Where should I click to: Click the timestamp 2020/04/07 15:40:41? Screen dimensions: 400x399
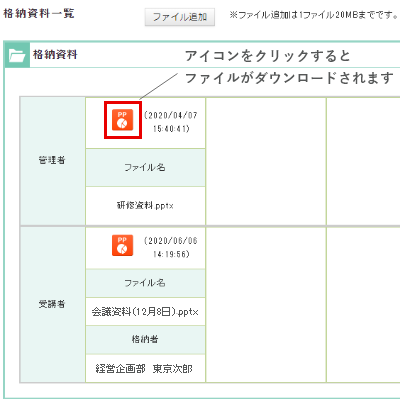pyautogui.click(x=171, y=122)
